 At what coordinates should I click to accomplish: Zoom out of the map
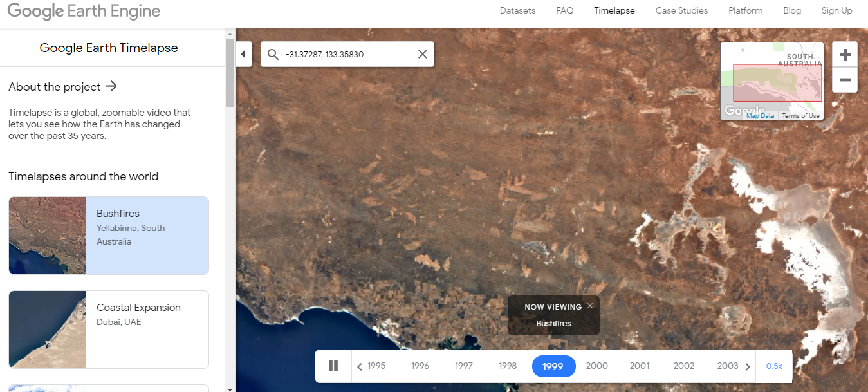(x=845, y=80)
